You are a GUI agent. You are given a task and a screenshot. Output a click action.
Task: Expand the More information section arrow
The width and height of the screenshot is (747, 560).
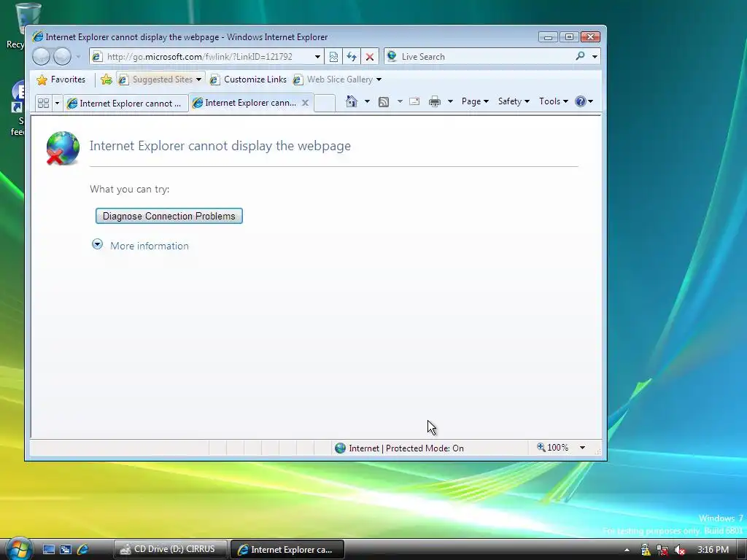97,244
